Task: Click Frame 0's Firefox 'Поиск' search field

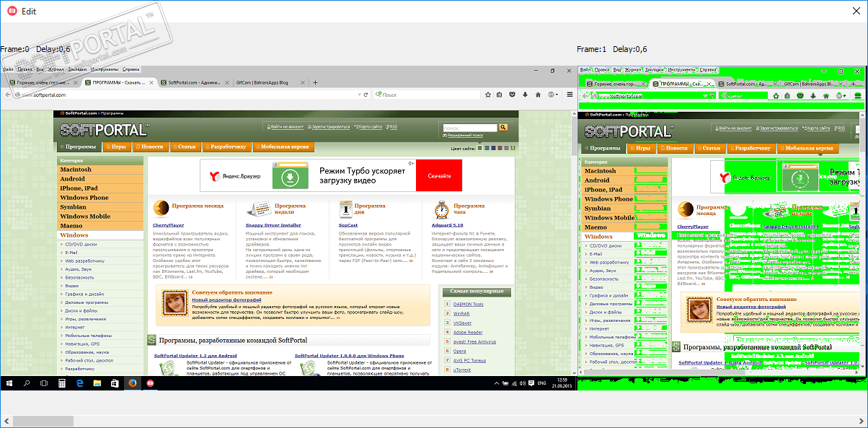Action: [427, 95]
